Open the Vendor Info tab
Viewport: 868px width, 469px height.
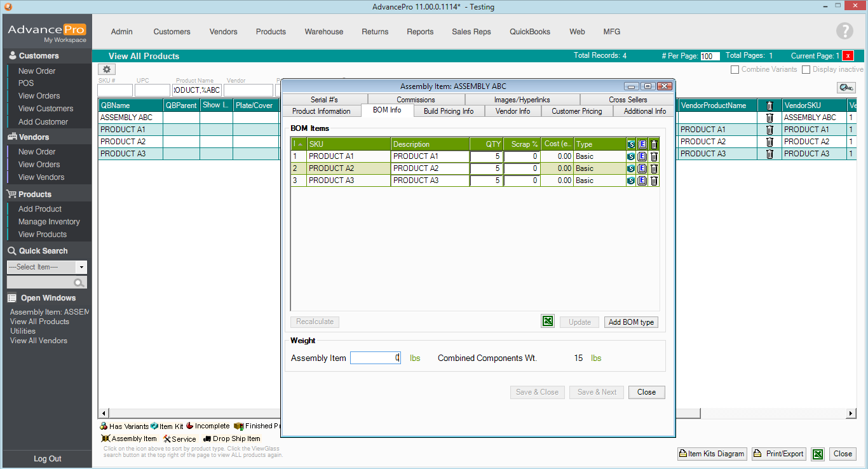point(512,111)
